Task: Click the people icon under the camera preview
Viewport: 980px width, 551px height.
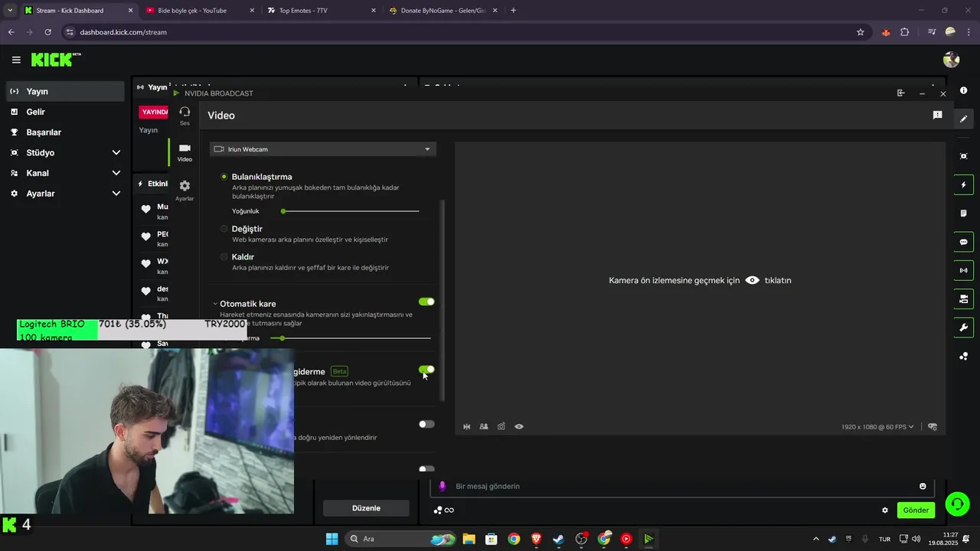Action: click(484, 426)
